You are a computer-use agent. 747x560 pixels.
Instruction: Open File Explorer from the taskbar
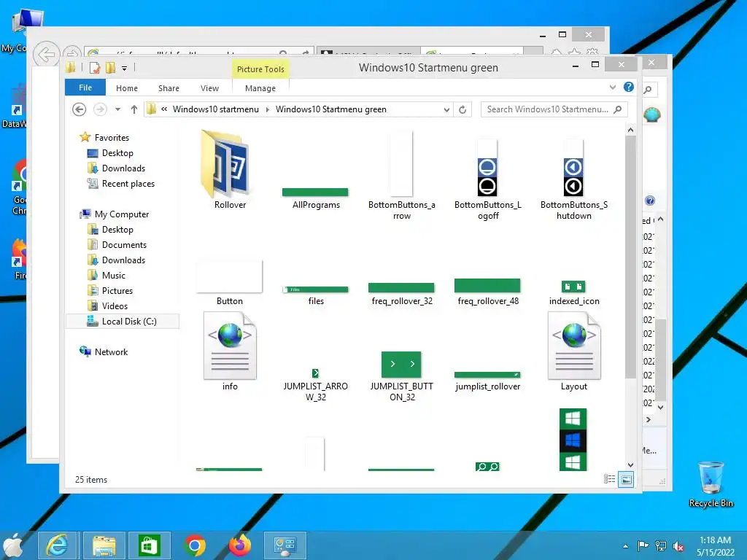[104, 545]
